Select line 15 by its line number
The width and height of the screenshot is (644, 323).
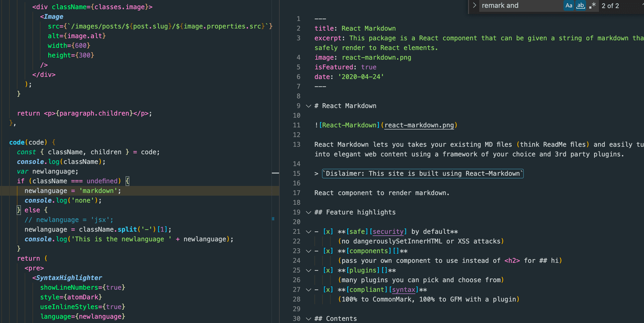click(297, 174)
